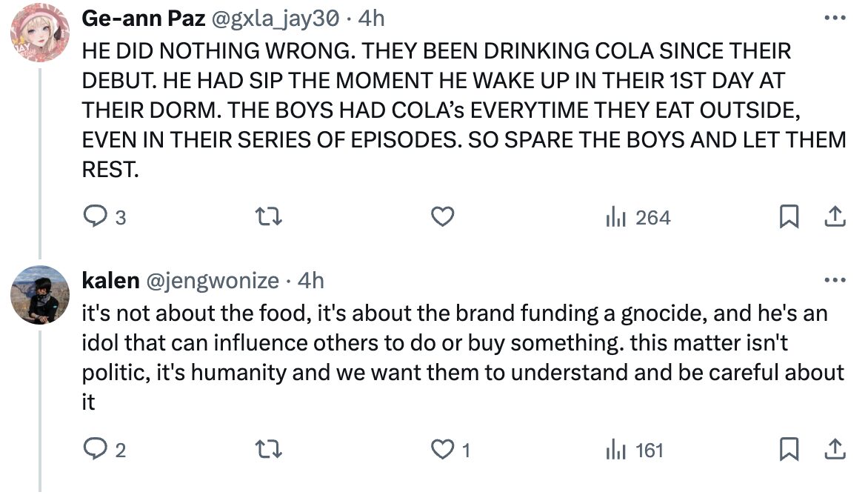Like Ge-ann Paz's tweet
Image resolution: width=868 pixels, height=495 pixels.
[x=442, y=217]
